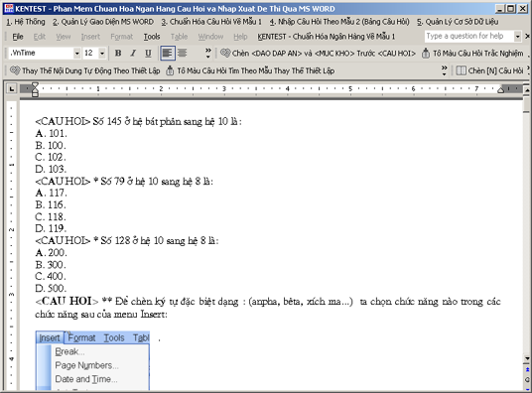Click answer line 'D. 500.'
Screen dimensions: 532x393
tap(51, 289)
